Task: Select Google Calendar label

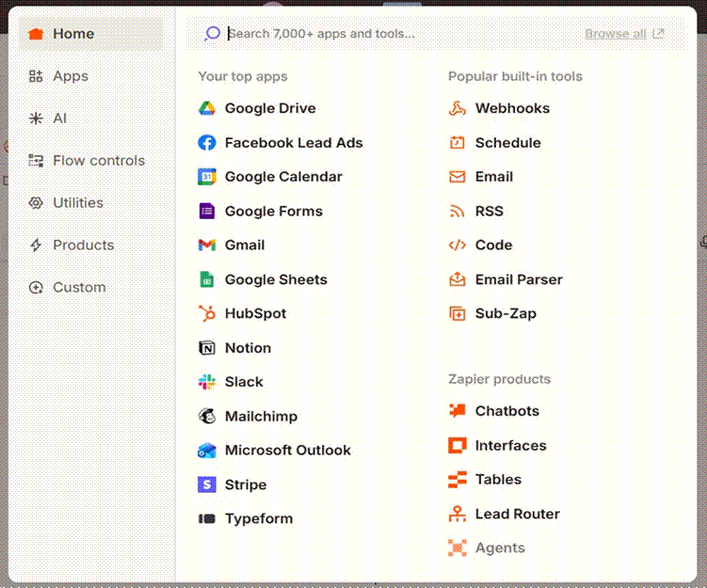Action: tap(283, 177)
